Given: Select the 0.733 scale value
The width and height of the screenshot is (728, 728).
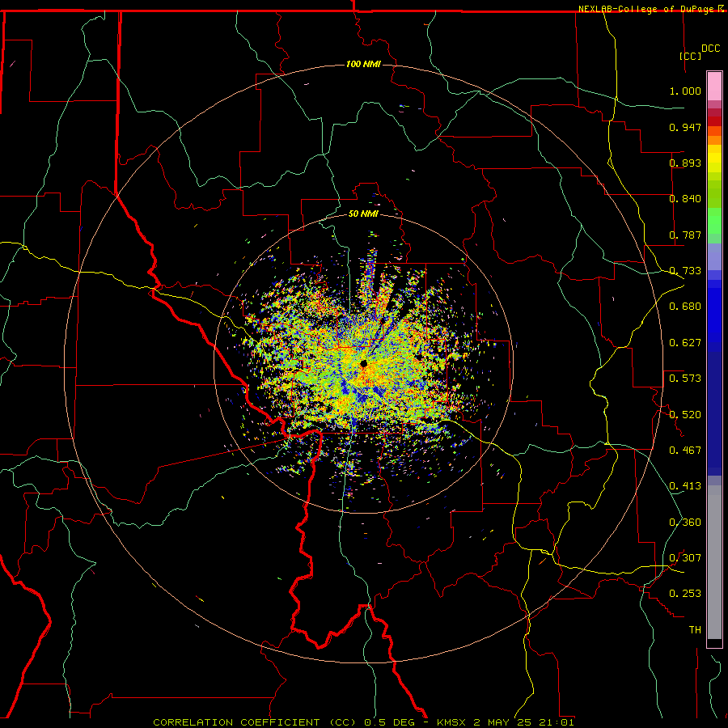Looking at the screenshot, I should click(685, 271).
